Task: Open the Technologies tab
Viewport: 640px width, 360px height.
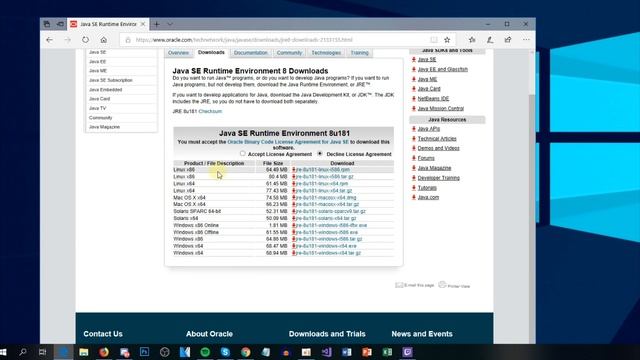Action: pyautogui.click(x=326, y=53)
